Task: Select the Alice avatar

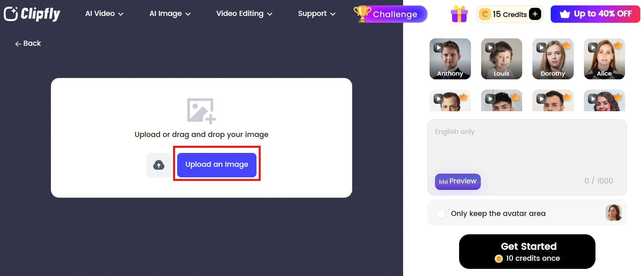Action: point(604,59)
